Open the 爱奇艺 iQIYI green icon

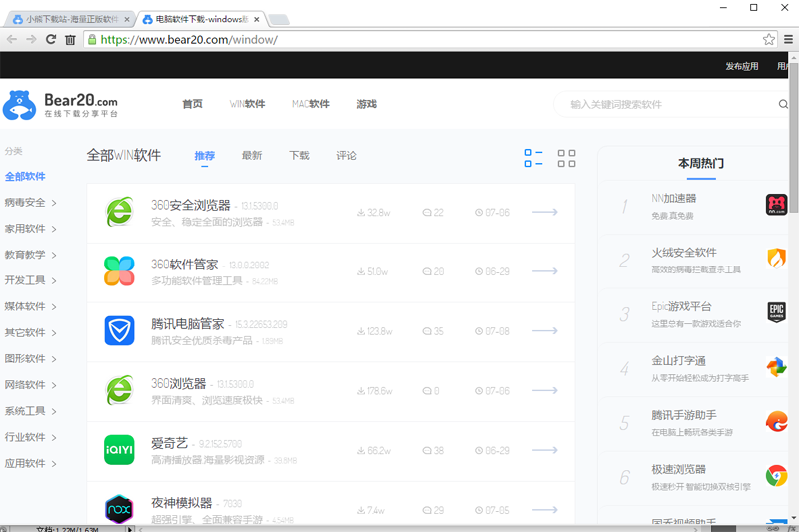(x=119, y=450)
